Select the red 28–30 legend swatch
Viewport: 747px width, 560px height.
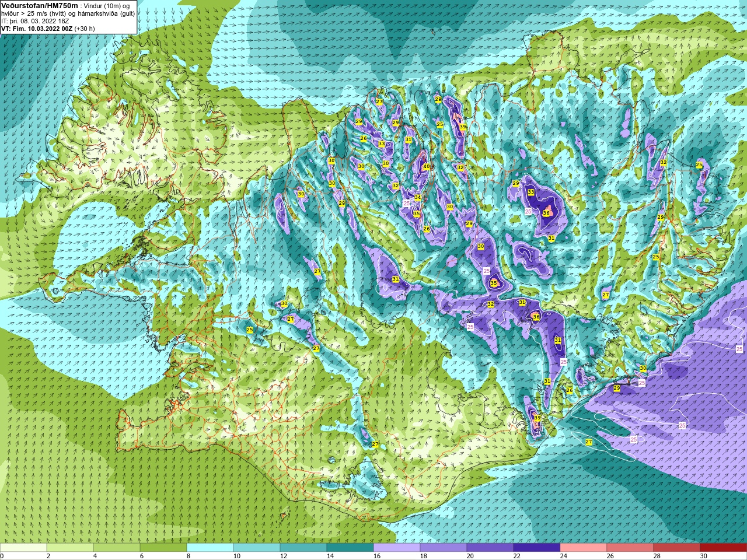pyautogui.click(x=677, y=548)
